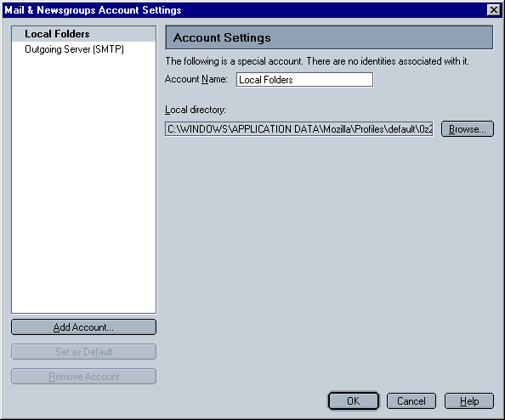Click the empty white area of the account list
505x420 pixels.
click(83, 184)
